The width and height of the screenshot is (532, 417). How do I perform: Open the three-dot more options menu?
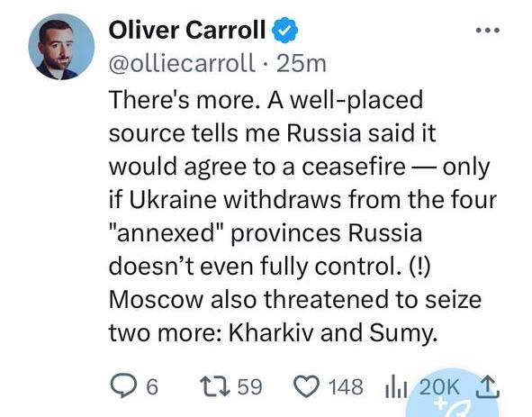pos(488,31)
